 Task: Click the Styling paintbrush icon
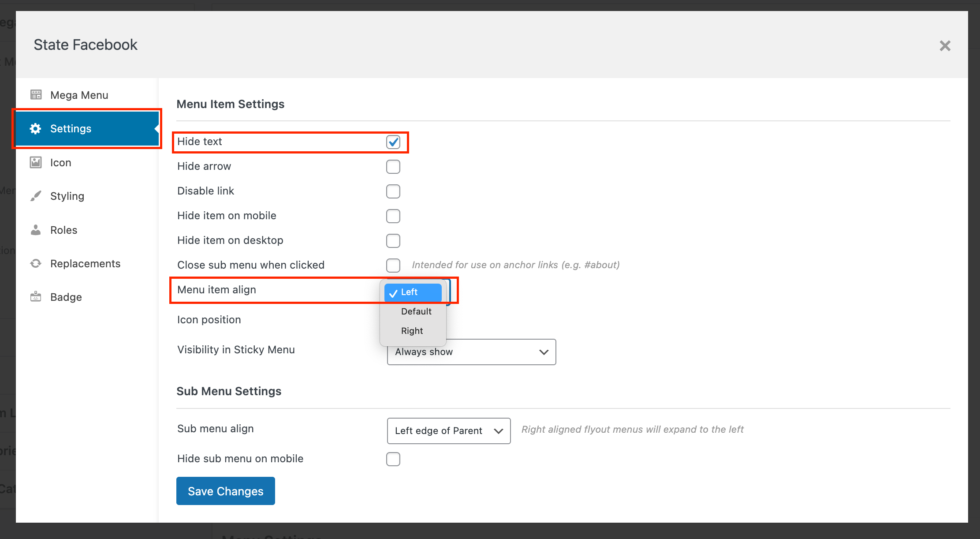click(x=36, y=196)
